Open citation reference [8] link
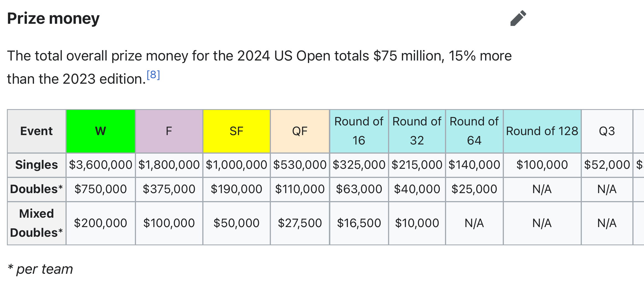 (x=153, y=75)
